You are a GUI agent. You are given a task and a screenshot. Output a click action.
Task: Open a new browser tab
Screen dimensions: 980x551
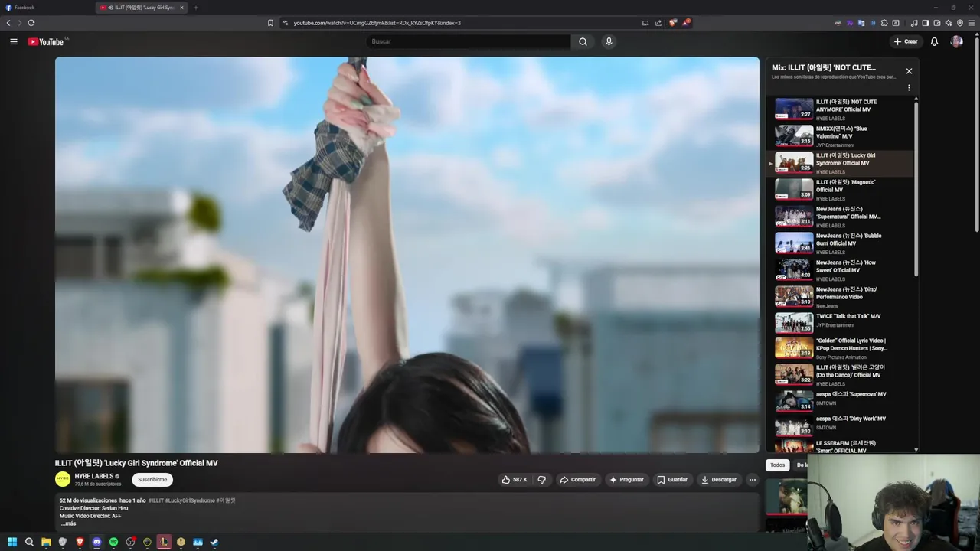click(195, 8)
